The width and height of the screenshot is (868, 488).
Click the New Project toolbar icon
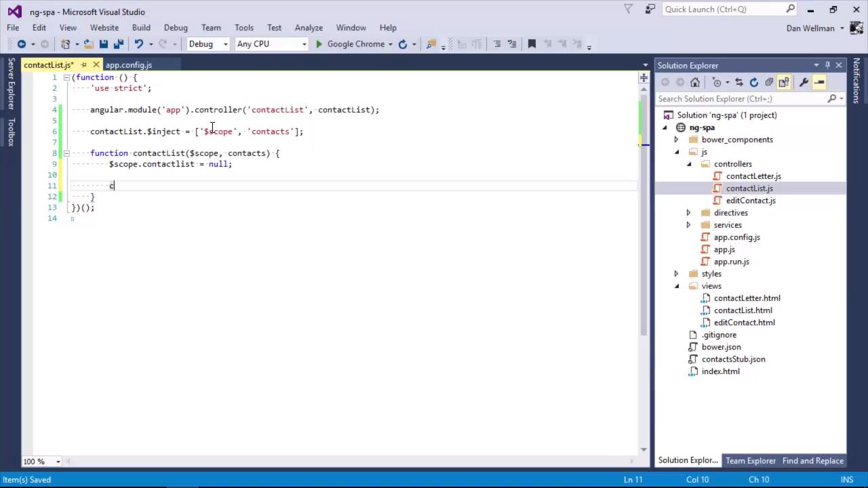click(66, 44)
